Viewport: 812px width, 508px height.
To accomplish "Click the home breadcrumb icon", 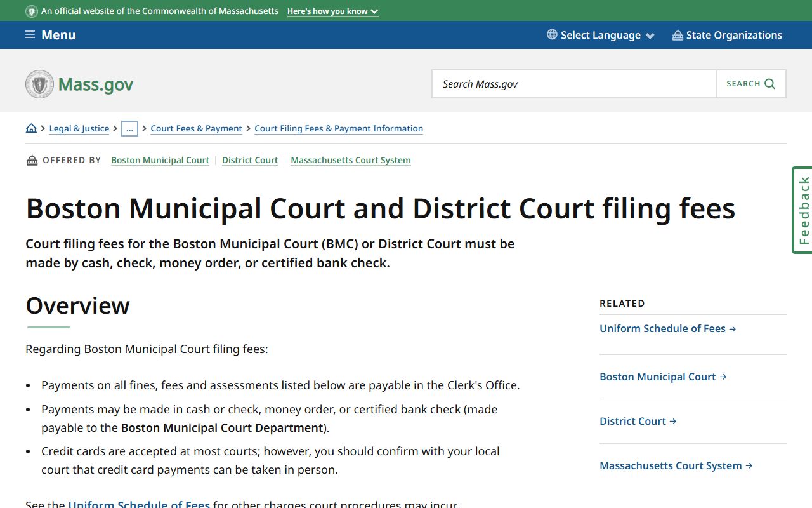I will tap(31, 128).
